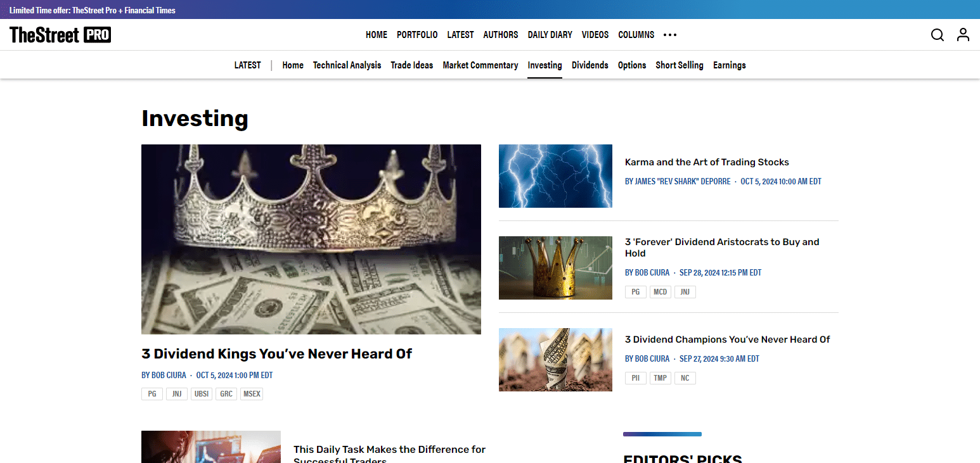Open Bob Ciura byline under Dividend Champions
This screenshot has width=980, height=463.
pyautogui.click(x=647, y=358)
